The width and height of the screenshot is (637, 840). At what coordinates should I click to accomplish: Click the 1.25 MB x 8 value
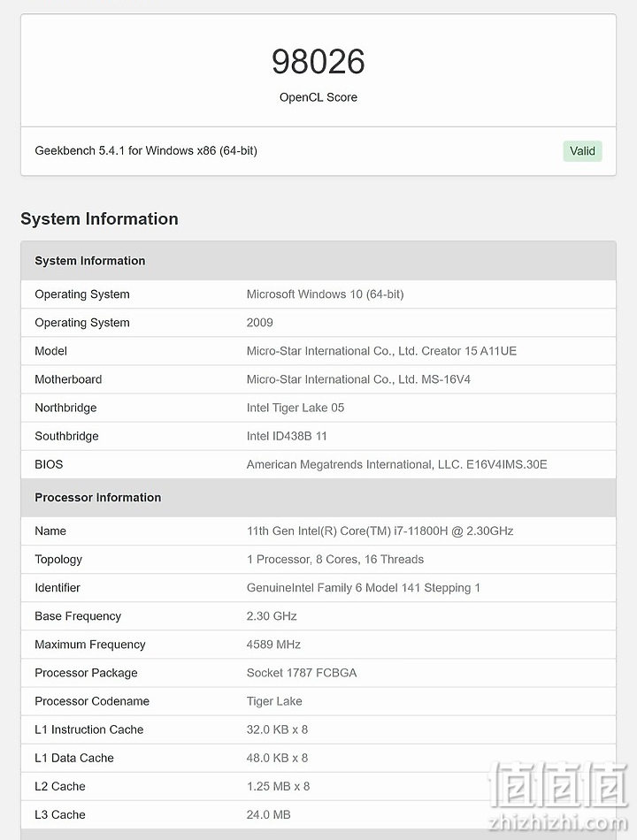(x=279, y=786)
